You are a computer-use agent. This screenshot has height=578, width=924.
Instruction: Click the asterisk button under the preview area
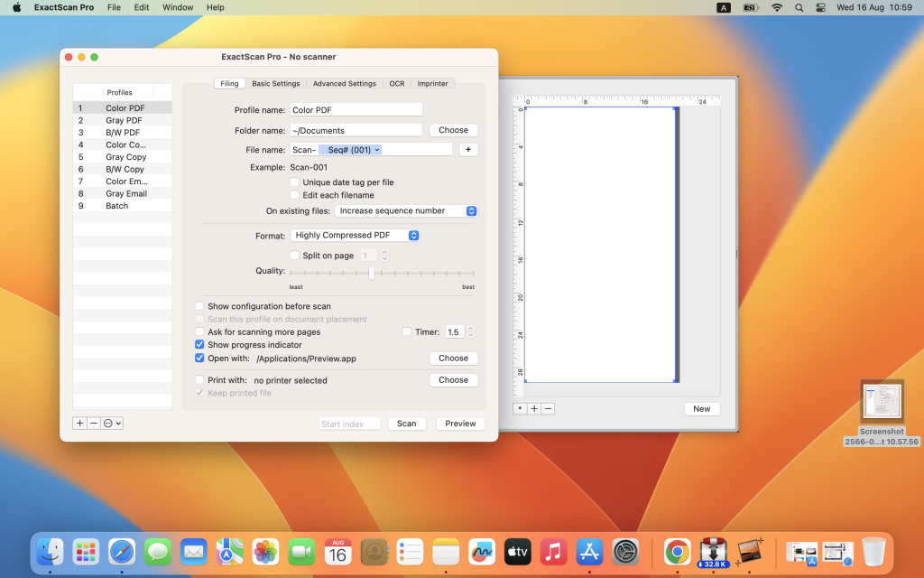520,409
